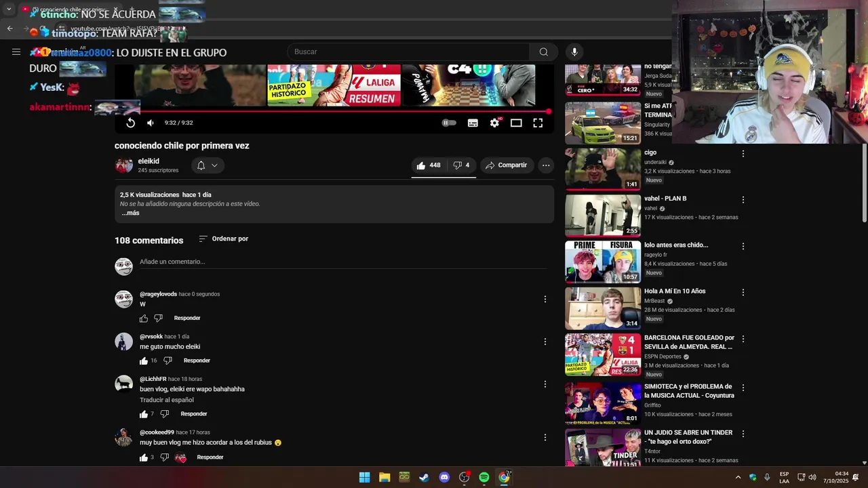
Task: Open end-screen LALIGA RESUMEN video card
Action: point(334,85)
